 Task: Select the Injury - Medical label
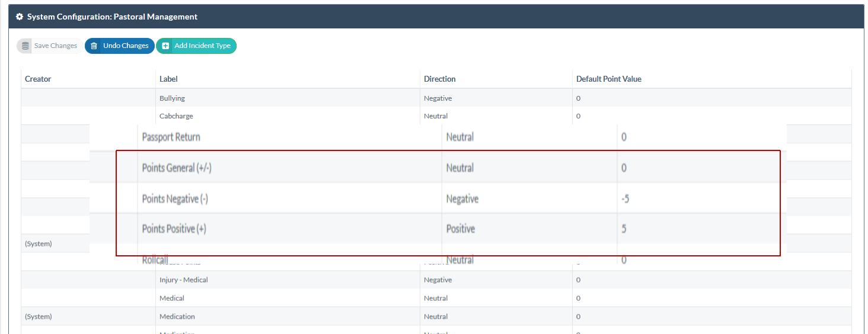point(184,280)
